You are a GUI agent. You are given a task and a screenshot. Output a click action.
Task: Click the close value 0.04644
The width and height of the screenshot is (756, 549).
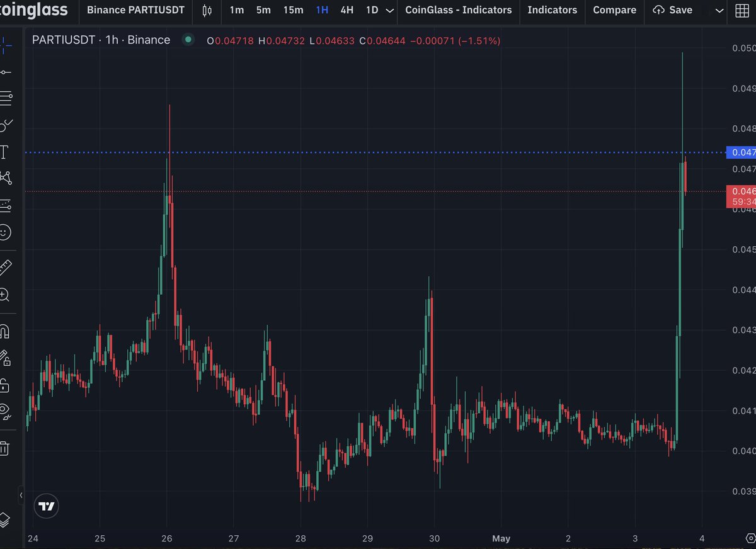[x=385, y=40]
